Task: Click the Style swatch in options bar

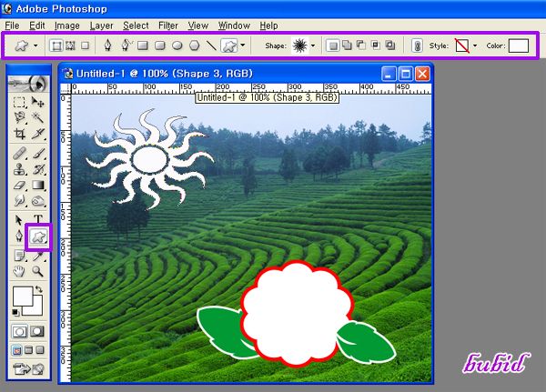Action: (x=462, y=45)
